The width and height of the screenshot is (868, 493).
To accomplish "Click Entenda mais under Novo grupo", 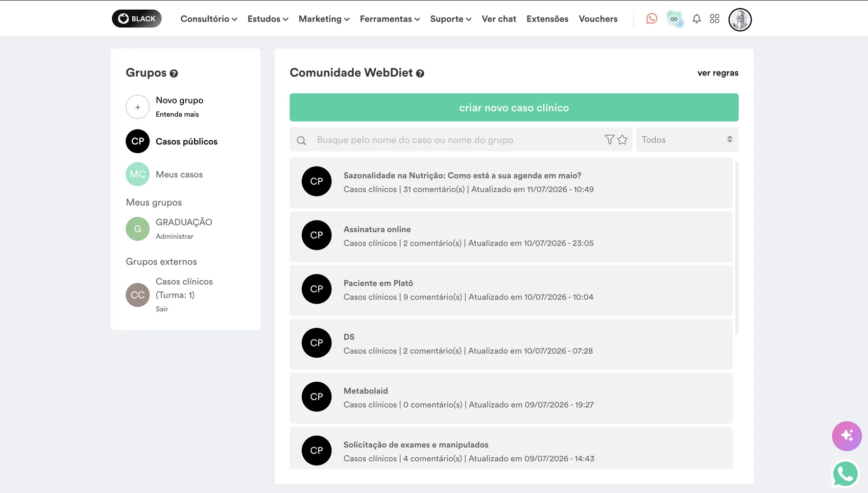I will coord(177,114).
